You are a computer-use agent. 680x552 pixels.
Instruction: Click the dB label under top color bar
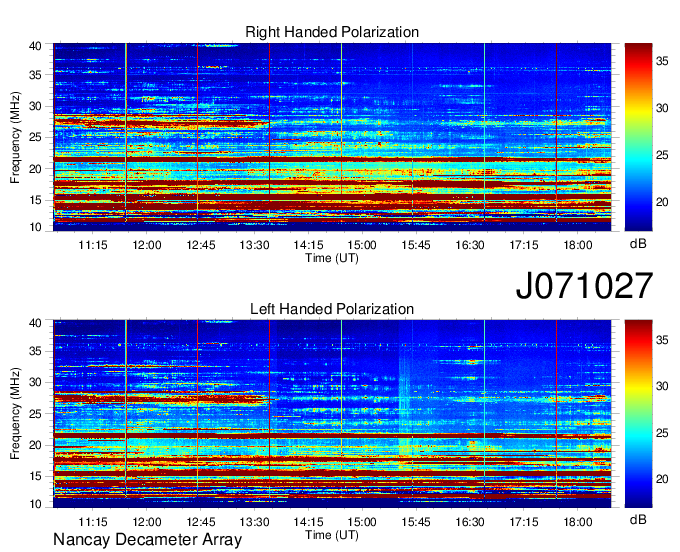pyautogui.click(x=638, y=244)
